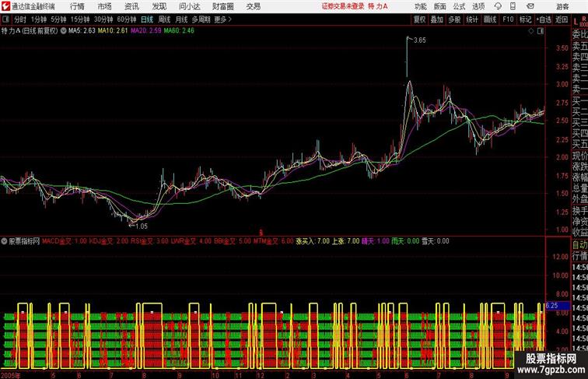Click the 1.05 low price marker
Image resolution: width=588 pixels, height=379 pixels.
pyautogui.click(x=141, y=226)
